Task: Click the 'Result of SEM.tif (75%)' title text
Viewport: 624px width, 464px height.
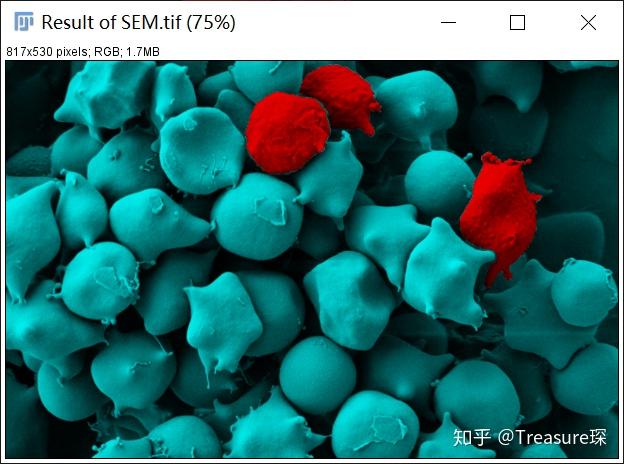Action: (x=138, y=22)
